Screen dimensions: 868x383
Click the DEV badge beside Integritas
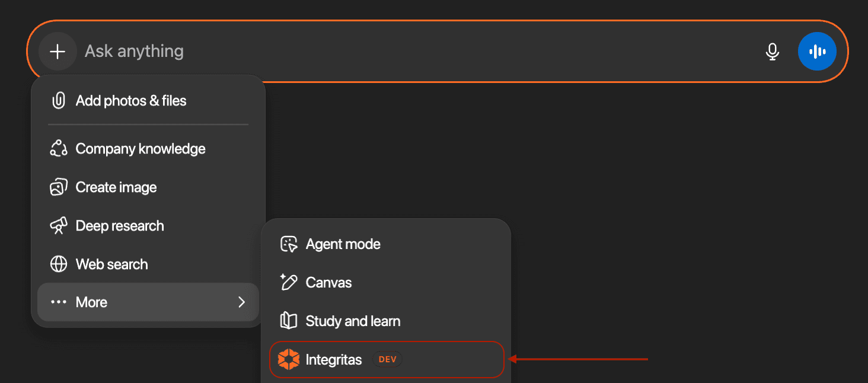click(387, 359)
